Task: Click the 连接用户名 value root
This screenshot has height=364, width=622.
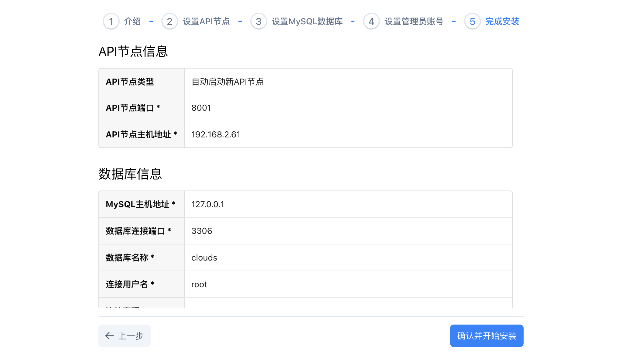Action: (x=199, y=284)
